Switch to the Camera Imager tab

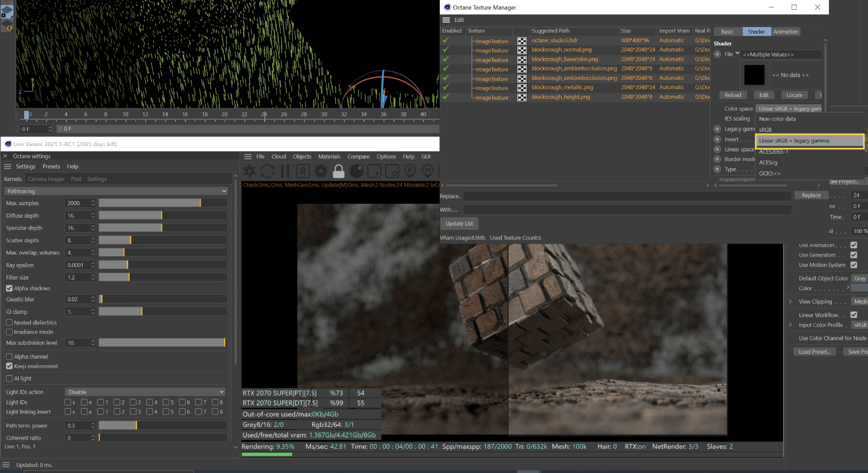click(x=46, y=179)
